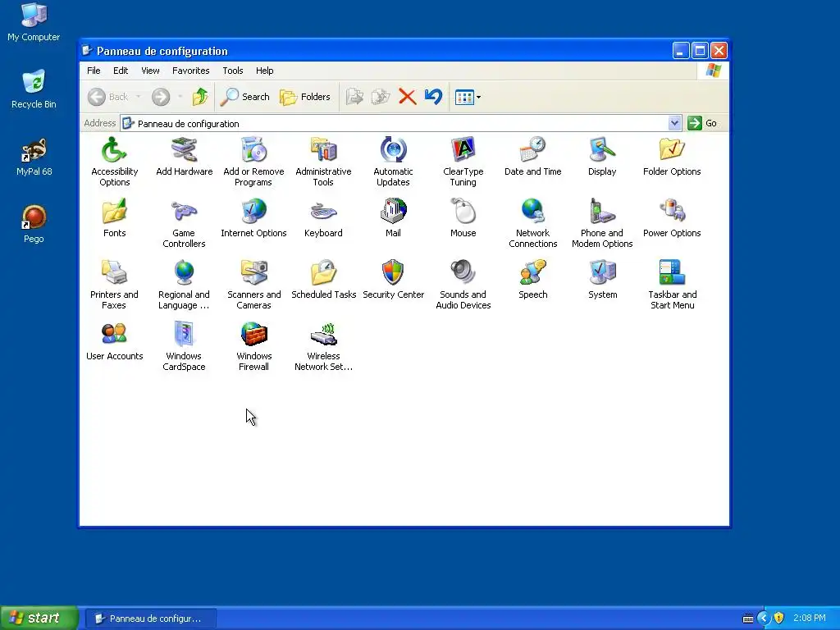Select My Computer desktop icon
The width and height of the screenshot is (840, 630).
click(x=34, y=22)
